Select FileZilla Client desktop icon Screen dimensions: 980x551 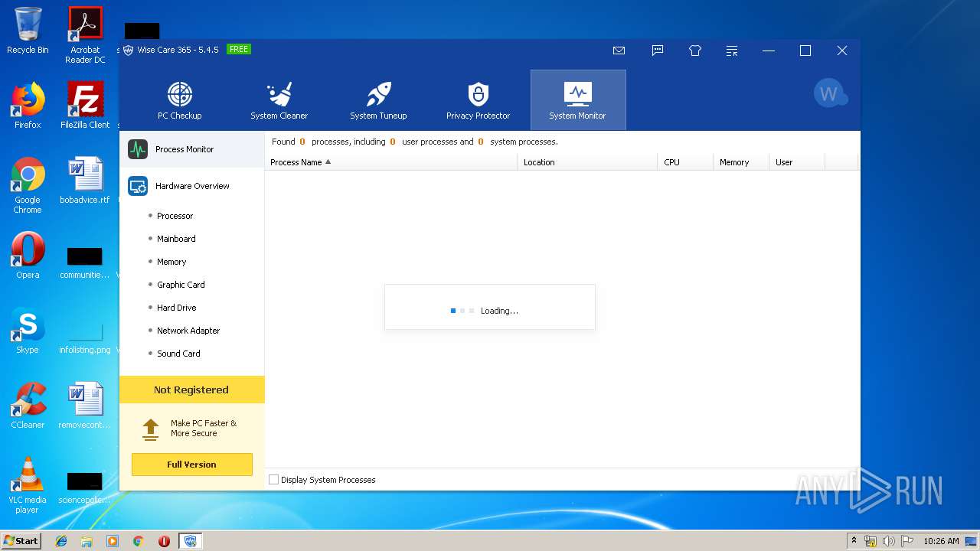click(85, 106)
